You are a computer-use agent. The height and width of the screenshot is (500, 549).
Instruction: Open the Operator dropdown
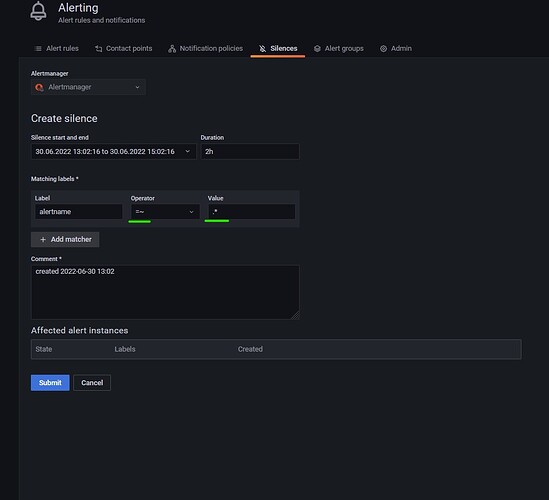(165, 212)
